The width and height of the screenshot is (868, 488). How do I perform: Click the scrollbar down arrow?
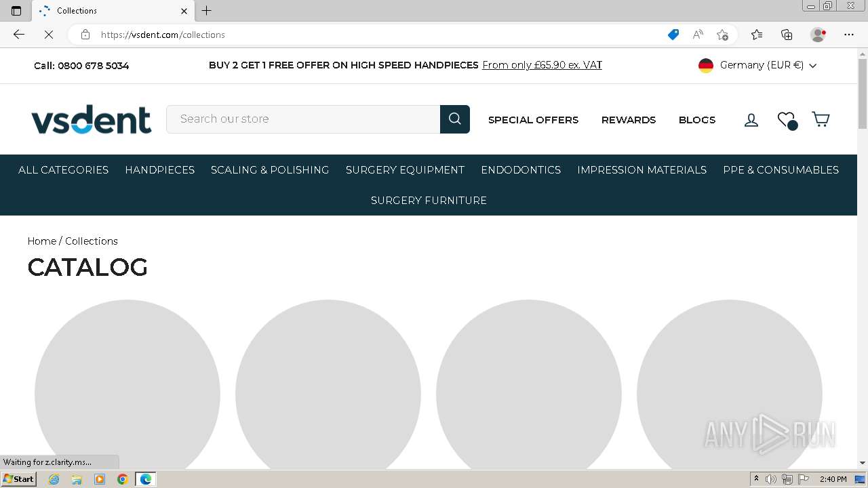pyautogui.click(x=863, y=463)
